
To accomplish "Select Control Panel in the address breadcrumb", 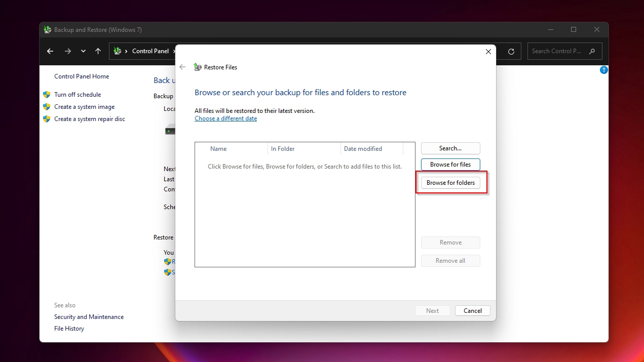I will [150, 51].
